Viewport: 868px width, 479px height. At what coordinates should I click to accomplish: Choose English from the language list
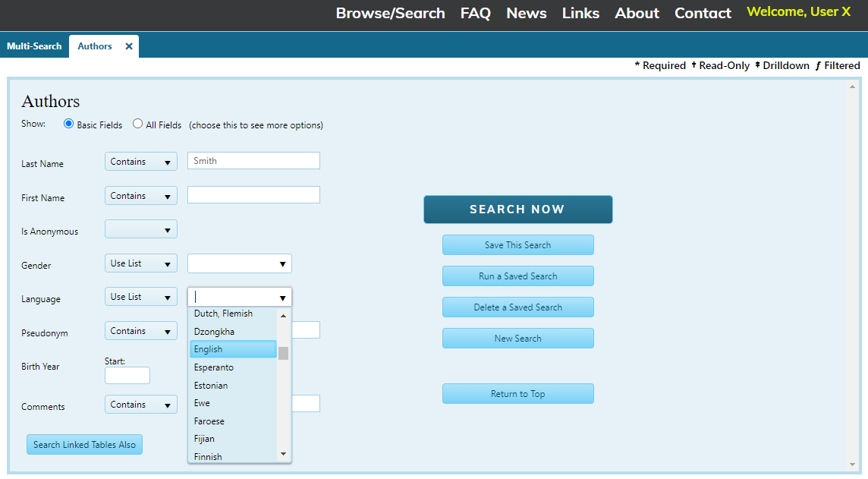coord(232,349)
